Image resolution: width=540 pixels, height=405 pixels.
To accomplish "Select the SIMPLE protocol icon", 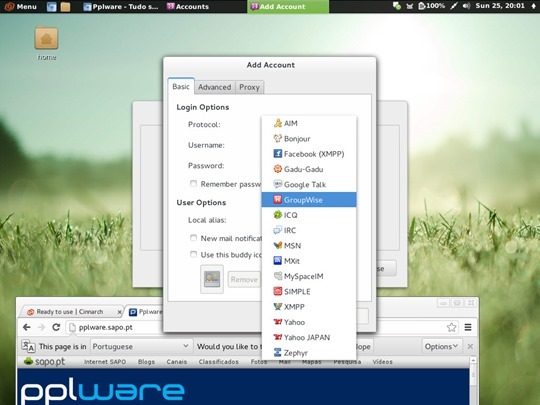I will coord(278,291).
